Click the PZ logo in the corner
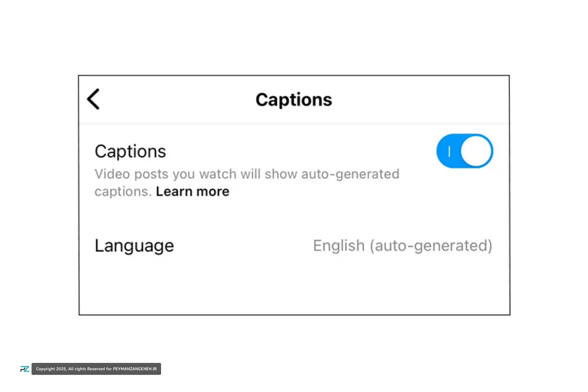588x392 pixels. point(24,369)
